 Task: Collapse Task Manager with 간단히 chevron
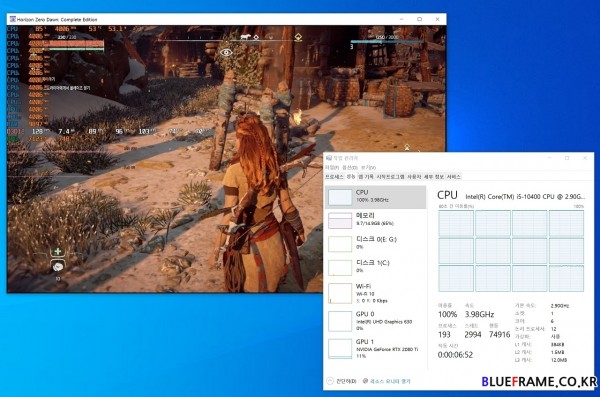pos(330,381)
